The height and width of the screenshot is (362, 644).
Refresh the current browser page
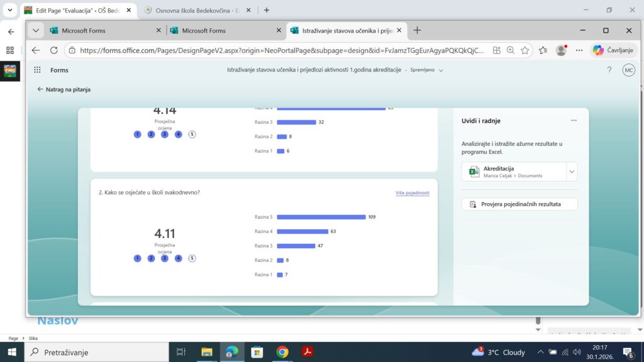pos(54,50)
